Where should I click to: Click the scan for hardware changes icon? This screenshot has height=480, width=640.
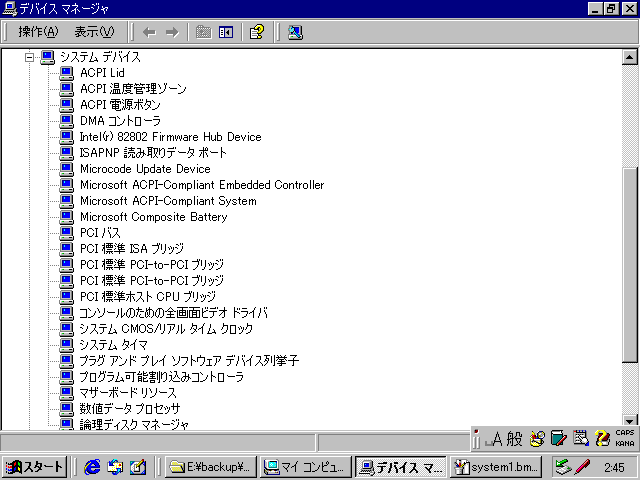click(x=295, y=32)
